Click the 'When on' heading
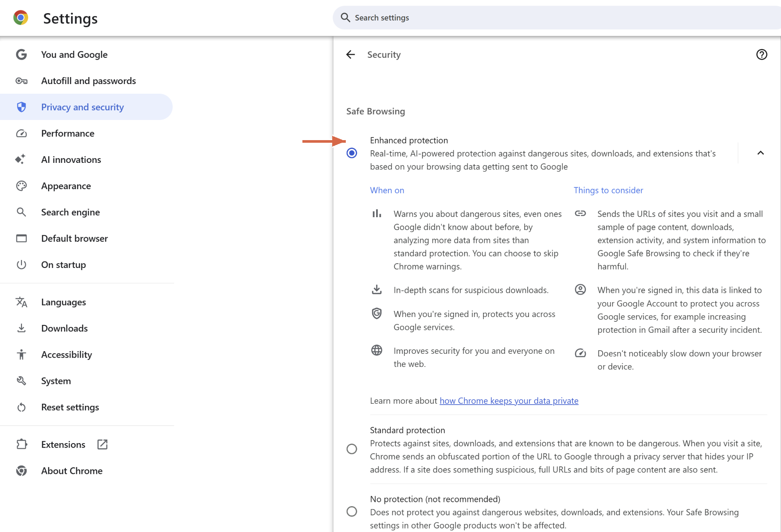 [387, 190]
